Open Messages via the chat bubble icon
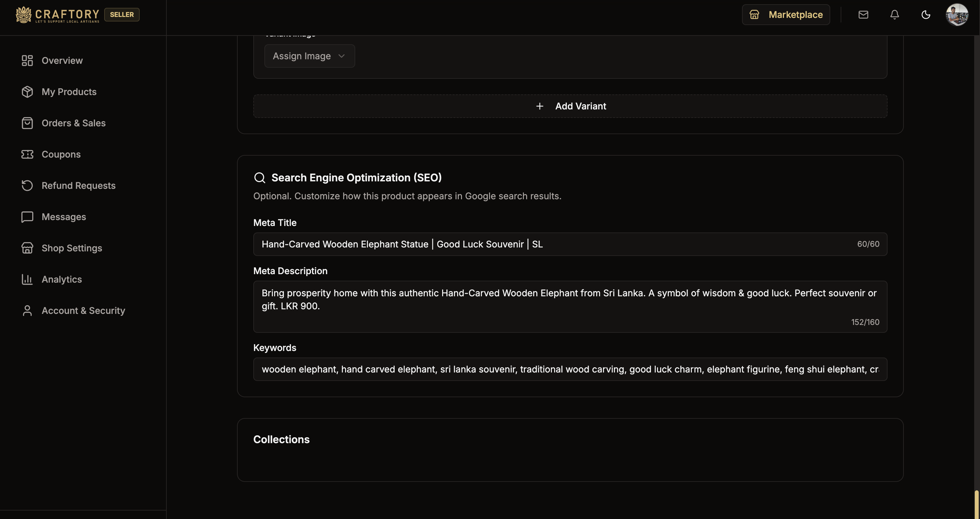980x519 pixels. click(x=27, y=217)
